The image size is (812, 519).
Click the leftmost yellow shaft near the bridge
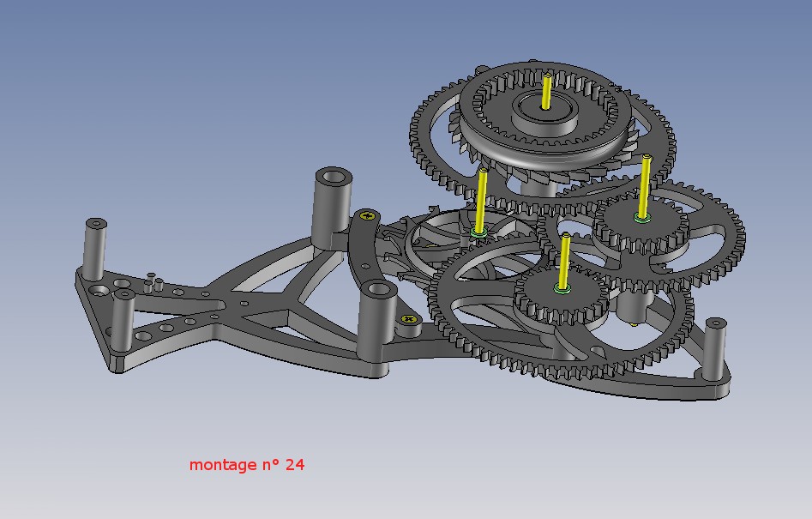[482, 201]
